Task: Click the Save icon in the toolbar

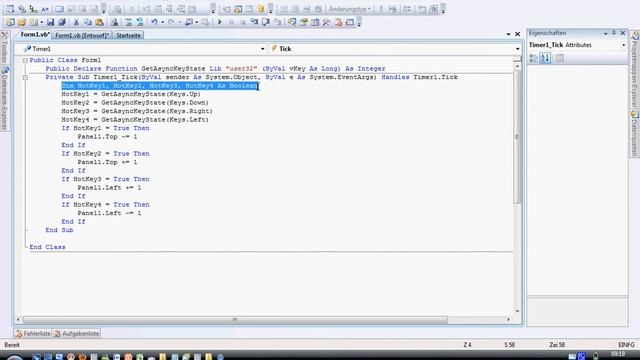Action: pyautogui.click(x=51, y=22)
